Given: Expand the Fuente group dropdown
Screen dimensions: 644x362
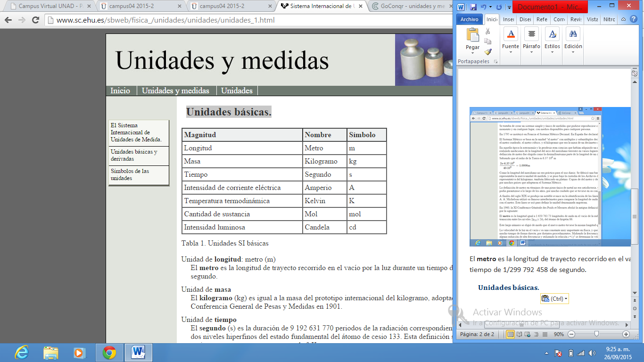Looking at the screenshot, I should click(511, 52).
